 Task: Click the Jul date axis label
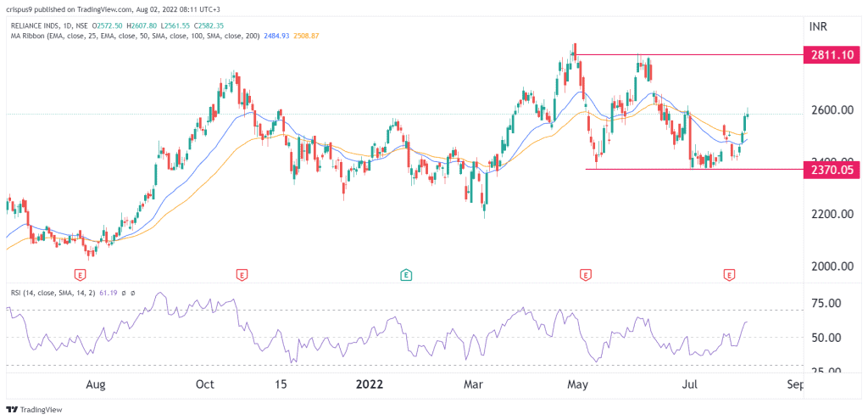click(x=690, y=384)
